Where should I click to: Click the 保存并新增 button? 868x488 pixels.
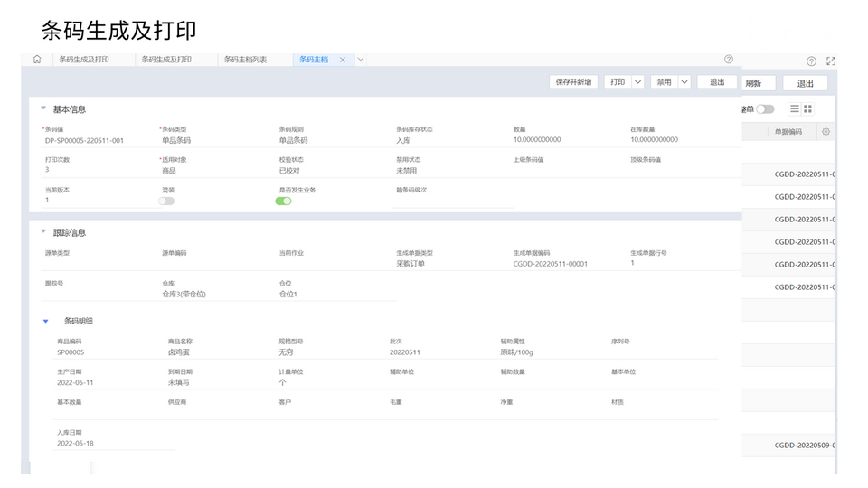click(573, 81)
